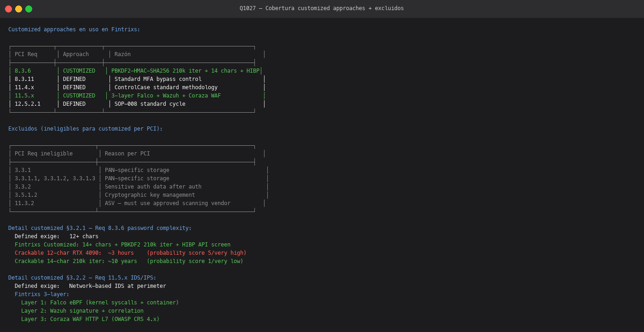Viewport: 644px width, 332px height.
Task: Click "DEFINED" in the 11.4.x row
Action: (x=74, y=87)
